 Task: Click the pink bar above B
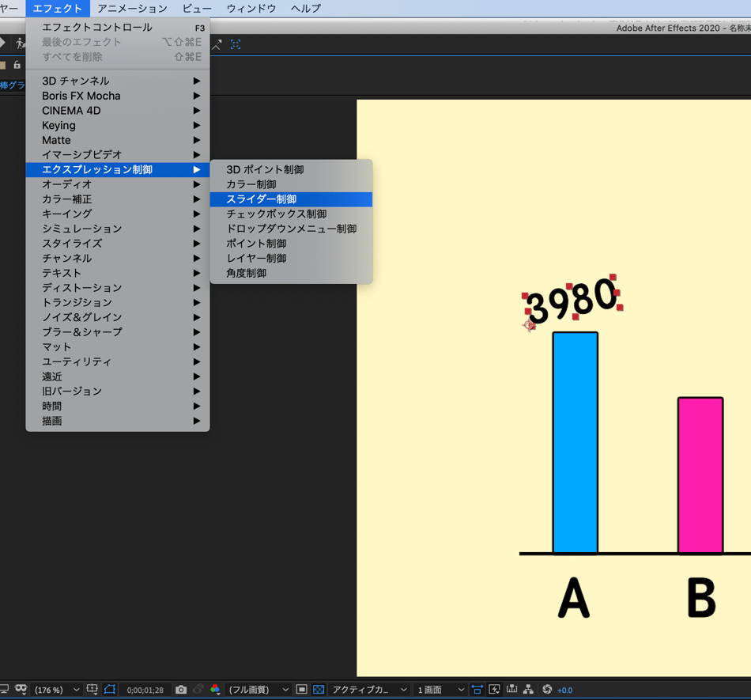[700, 475]
